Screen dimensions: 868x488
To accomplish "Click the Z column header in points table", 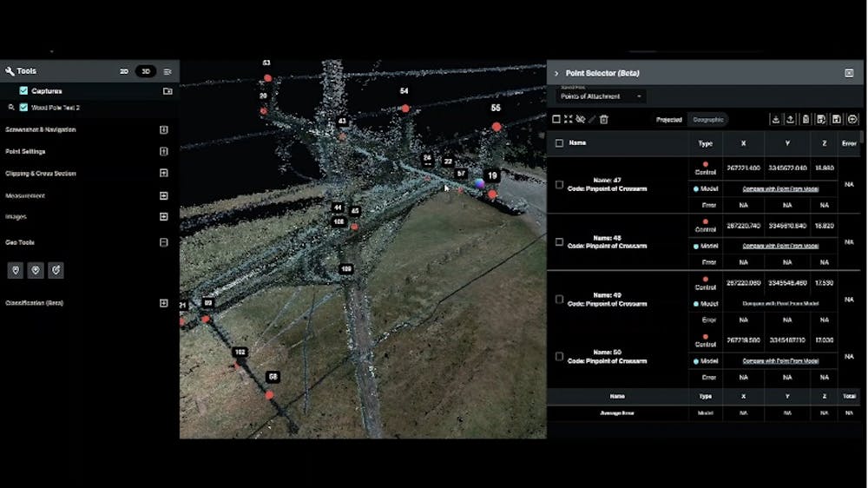I will pos(825,143).
